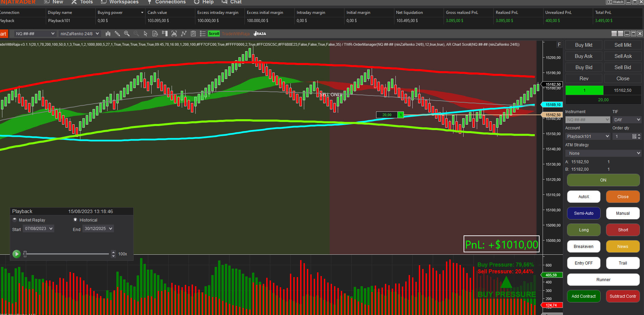Screen dimensions: 644x315
Task: Select the drawing tools pencil icon
Action: pos(117,34)
